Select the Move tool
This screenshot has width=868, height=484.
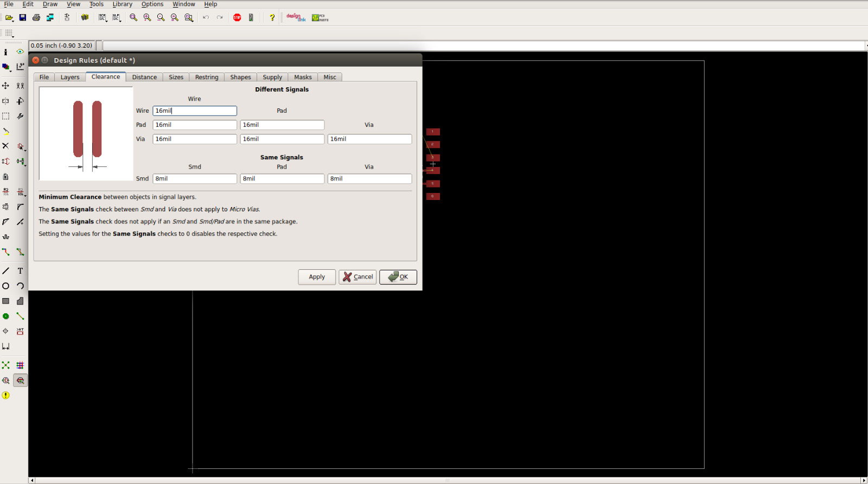[x=5, y=86]
